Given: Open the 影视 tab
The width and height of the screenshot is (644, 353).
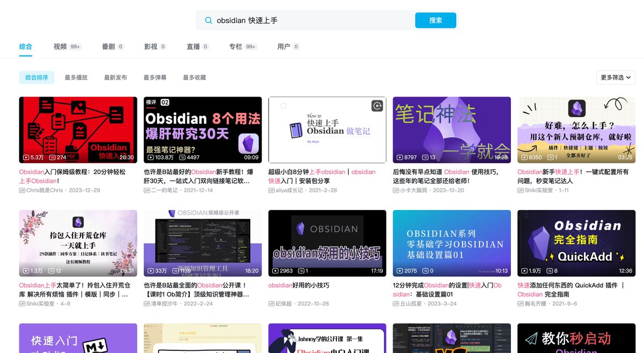Looking at the screenshot, I should click(155, 47).
